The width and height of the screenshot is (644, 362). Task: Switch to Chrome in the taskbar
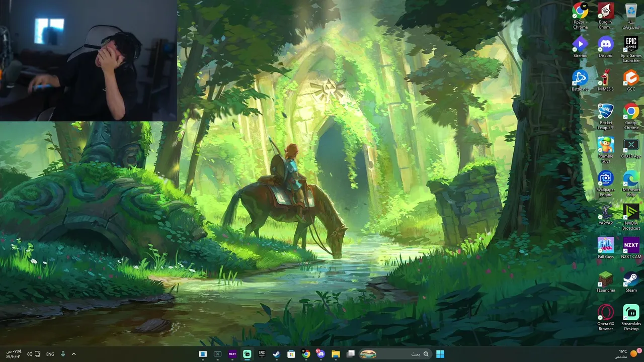pos(306,354)
